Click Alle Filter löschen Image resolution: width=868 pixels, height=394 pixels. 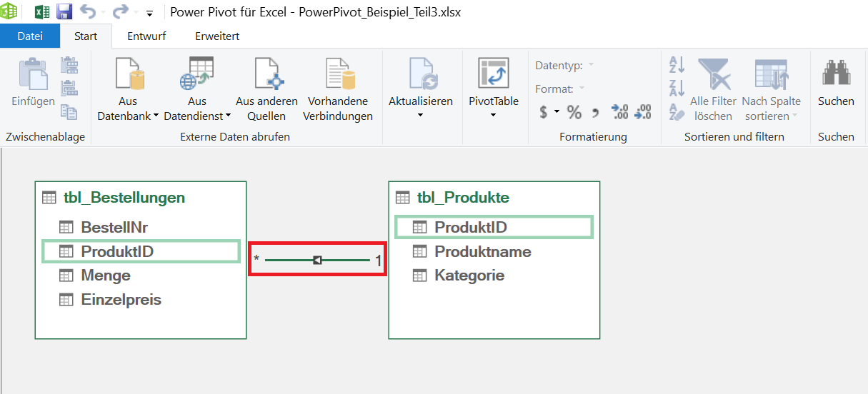tap(713, 89)
